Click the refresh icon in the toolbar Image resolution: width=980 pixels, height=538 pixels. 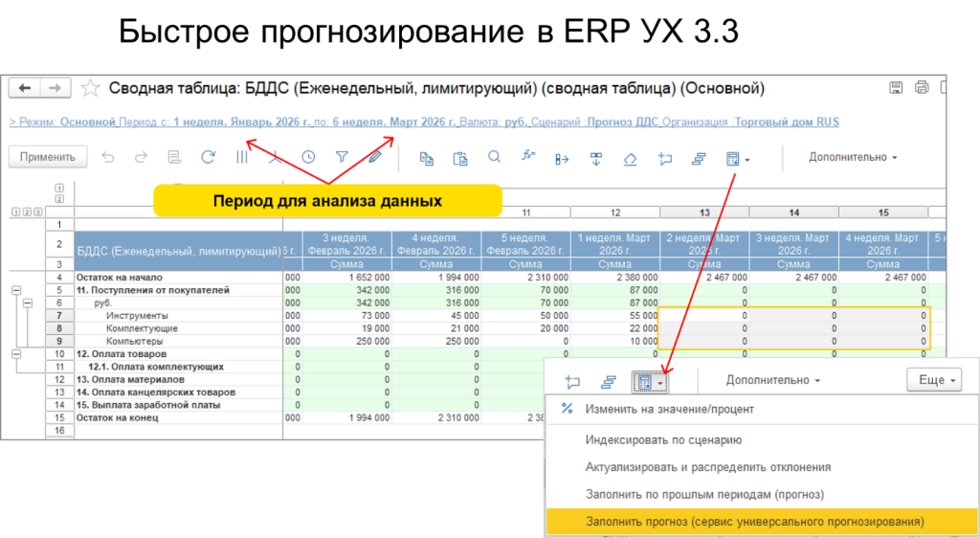click(x=208, y=157)
